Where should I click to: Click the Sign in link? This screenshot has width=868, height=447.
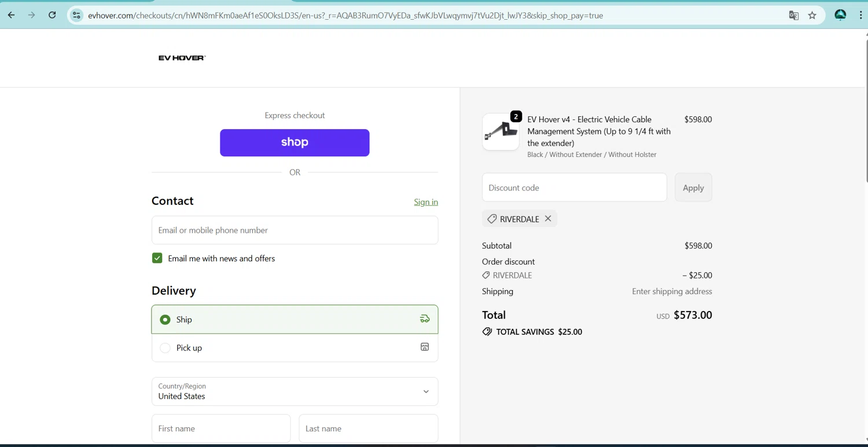pyautogui.click(x=426, y=202)
